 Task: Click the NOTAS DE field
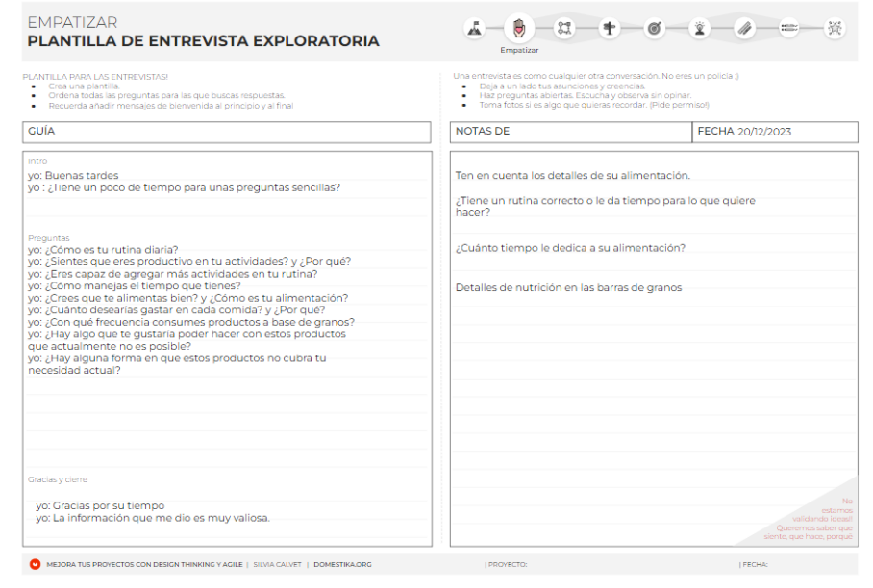pyautogui.click(x=571, y=132)
